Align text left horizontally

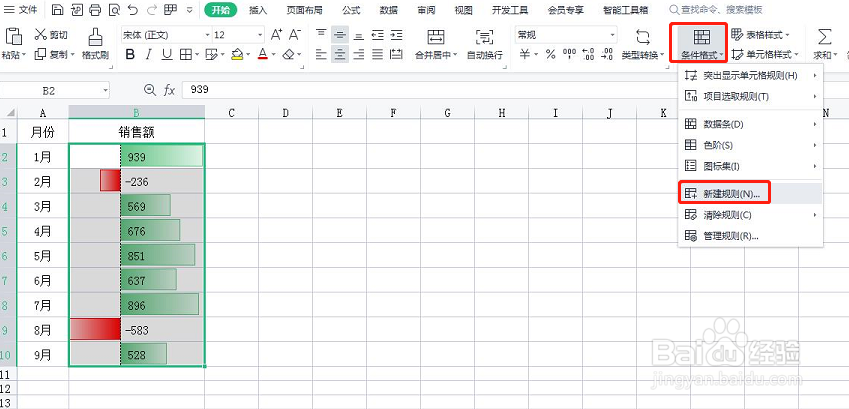pos(321,54)
